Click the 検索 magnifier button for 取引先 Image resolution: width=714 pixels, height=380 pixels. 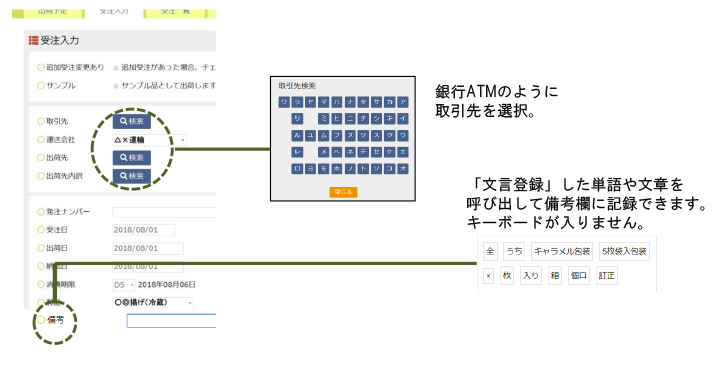click(x=132, y=121)
